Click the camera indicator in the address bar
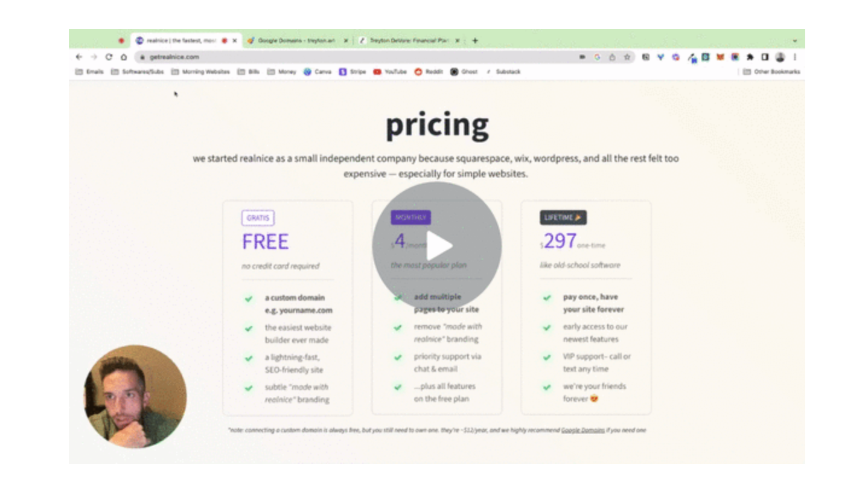This screenshot has width=868, height=494. pos(582,57)
